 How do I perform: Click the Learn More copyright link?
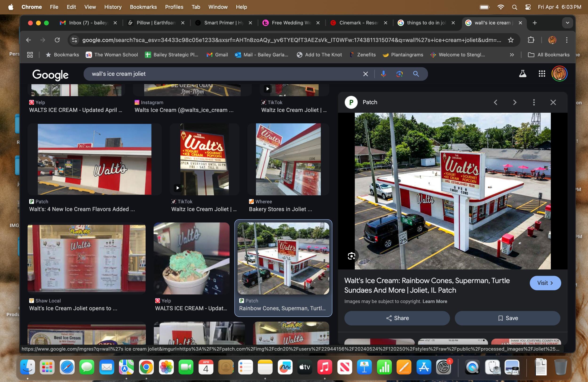435,301
